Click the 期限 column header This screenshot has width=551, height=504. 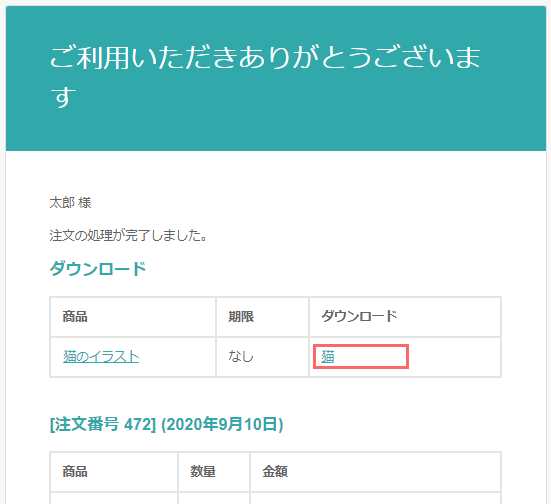241,316
